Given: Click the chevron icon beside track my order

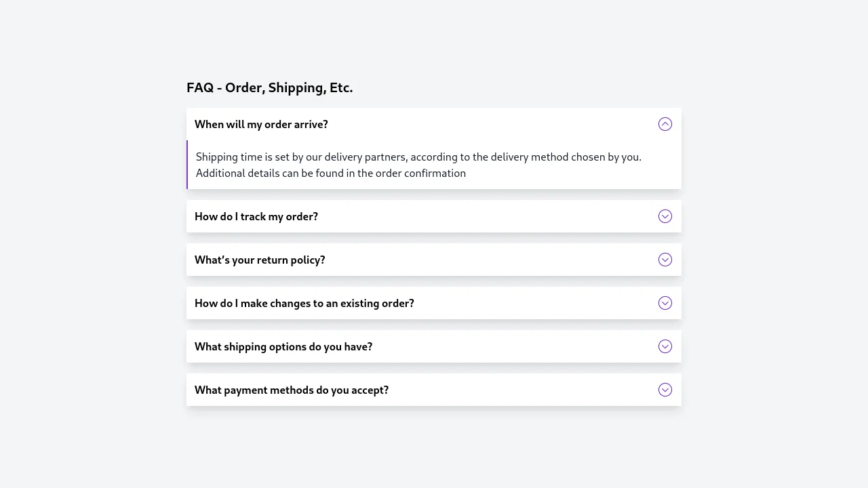Looking at the screenshot, I should (665, 216).
